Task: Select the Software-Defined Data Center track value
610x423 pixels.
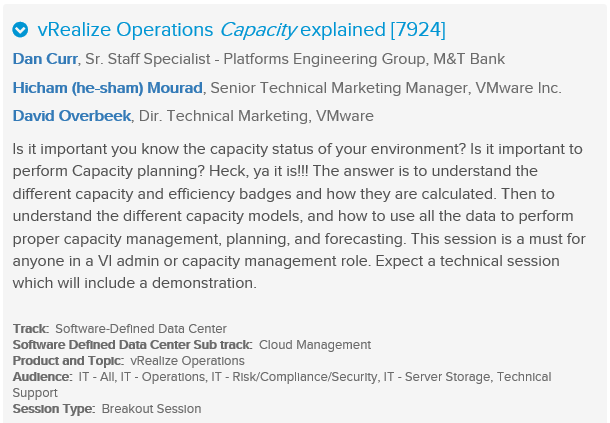Action: coord(141,329)
